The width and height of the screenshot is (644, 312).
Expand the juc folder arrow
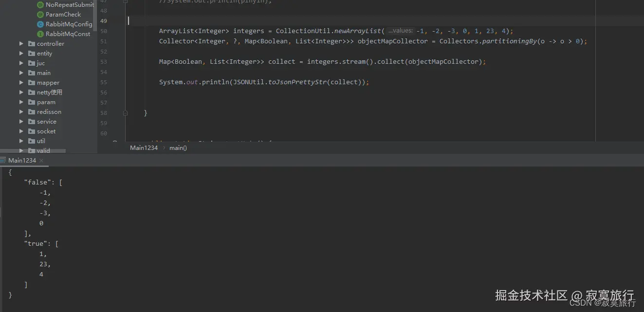click(21, 63)
